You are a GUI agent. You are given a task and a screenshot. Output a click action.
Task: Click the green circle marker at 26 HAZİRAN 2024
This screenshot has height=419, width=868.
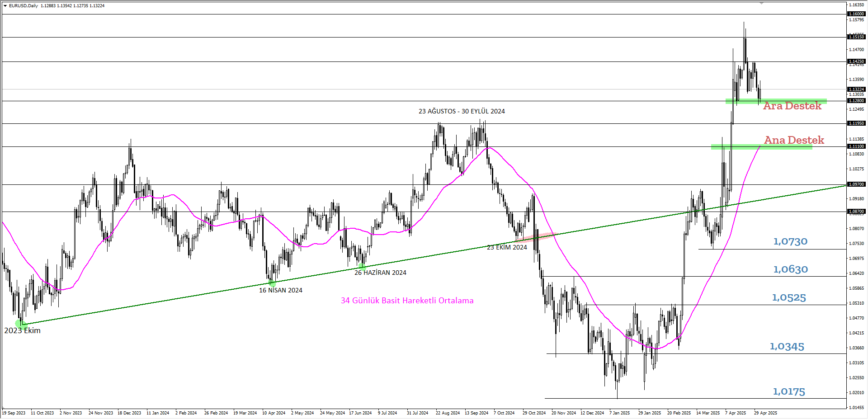point(362,267)
